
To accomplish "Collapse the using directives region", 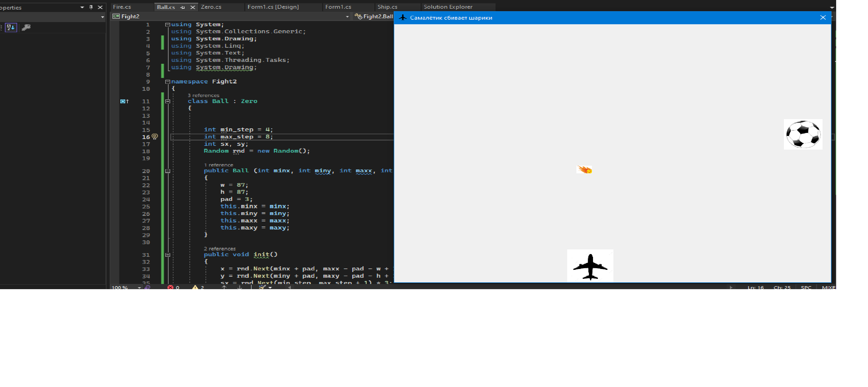I will [x=167, y=25].
